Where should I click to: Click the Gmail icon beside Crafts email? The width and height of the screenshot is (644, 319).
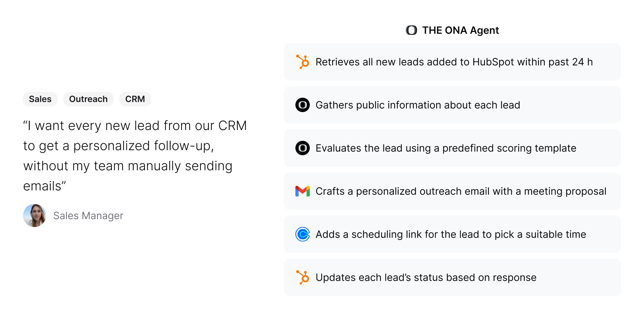point(303,191)
